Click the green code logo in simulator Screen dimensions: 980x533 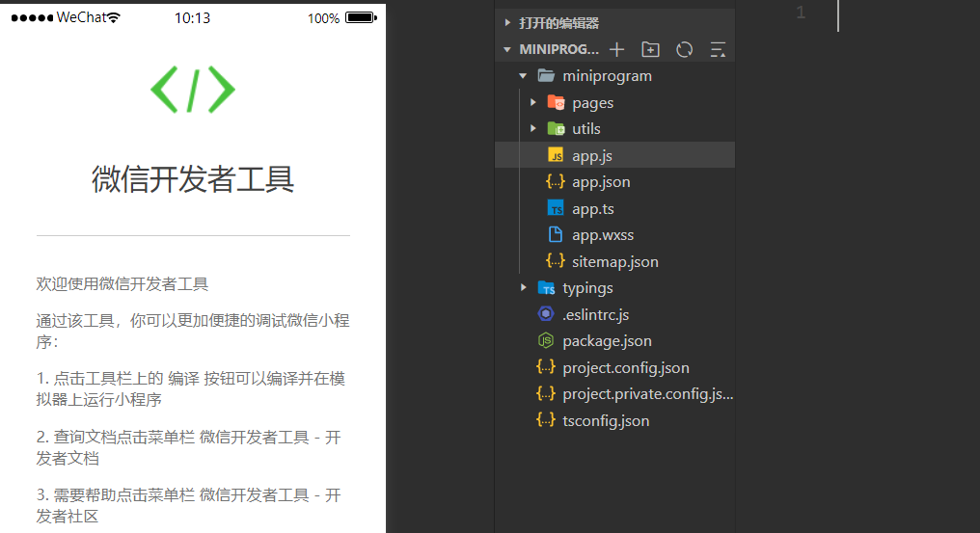click(193, 90)
